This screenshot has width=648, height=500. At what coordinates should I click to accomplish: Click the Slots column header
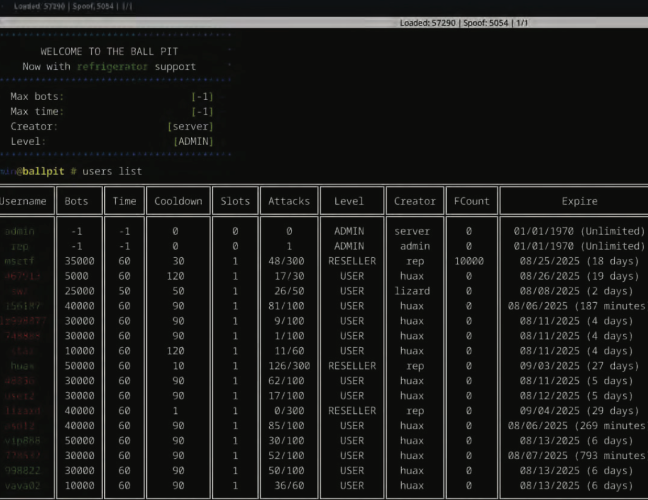(x=235, y=201)
